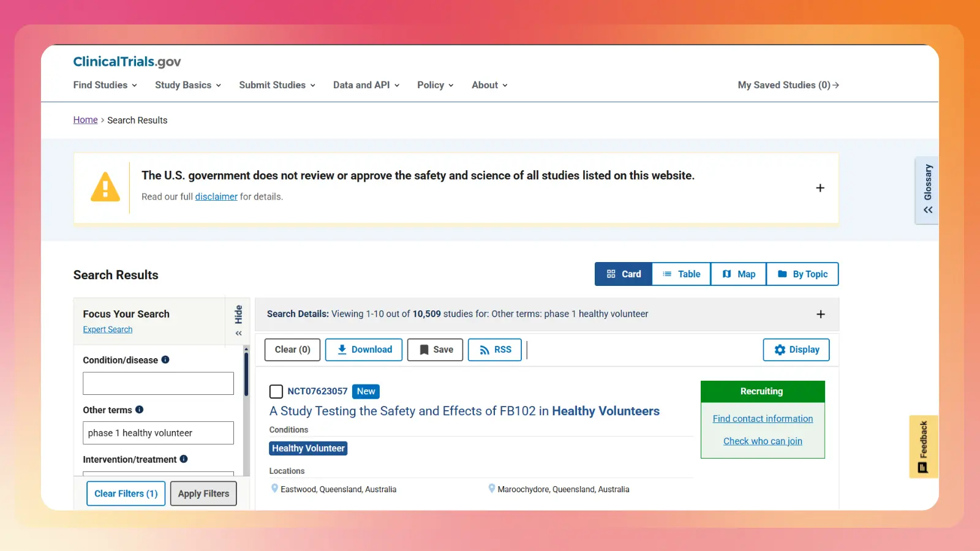Open the Expert Search link
Image resolution: width=980 pixels, height=551 pixels.
click(x=108, y=329)
